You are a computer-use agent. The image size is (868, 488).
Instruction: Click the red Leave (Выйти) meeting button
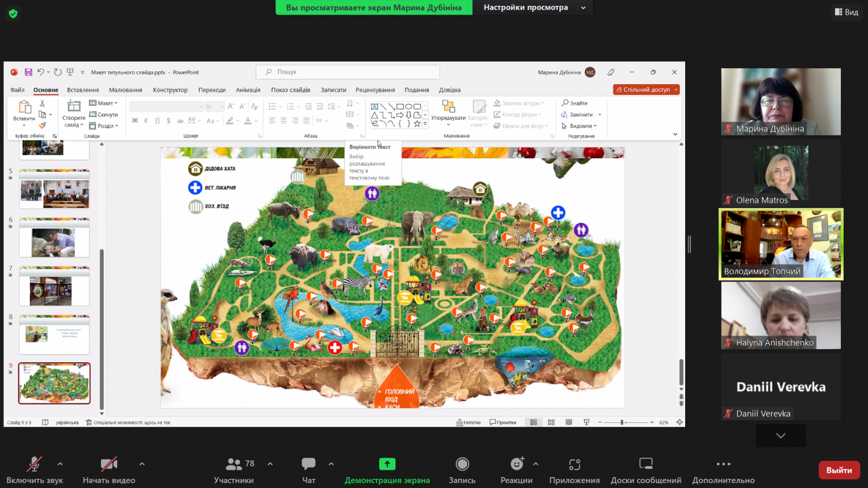coord(839,470)
